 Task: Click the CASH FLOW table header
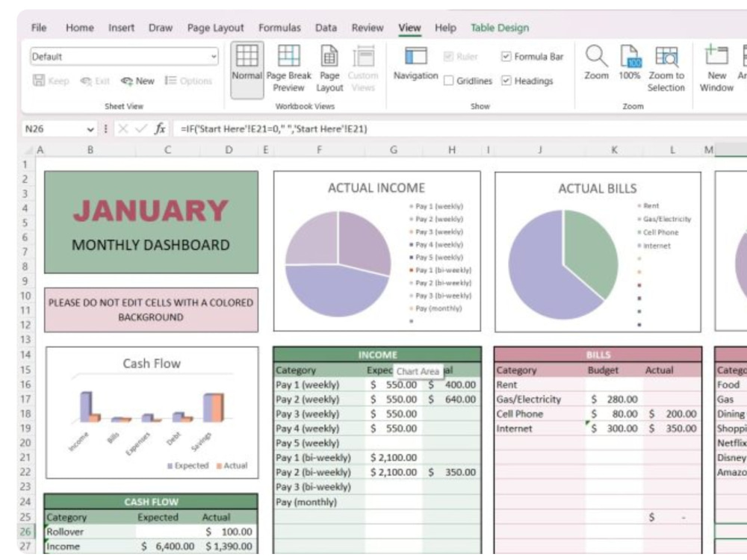(151, 502)
